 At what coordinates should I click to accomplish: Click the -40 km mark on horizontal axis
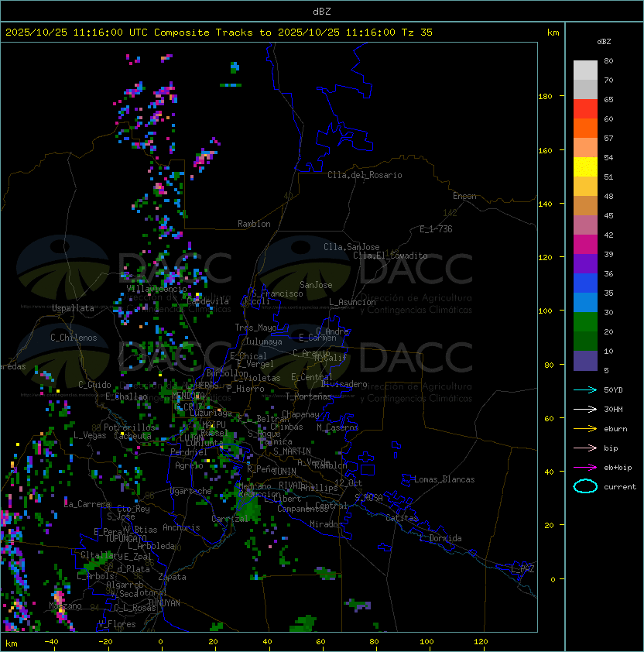coord(51,642)
